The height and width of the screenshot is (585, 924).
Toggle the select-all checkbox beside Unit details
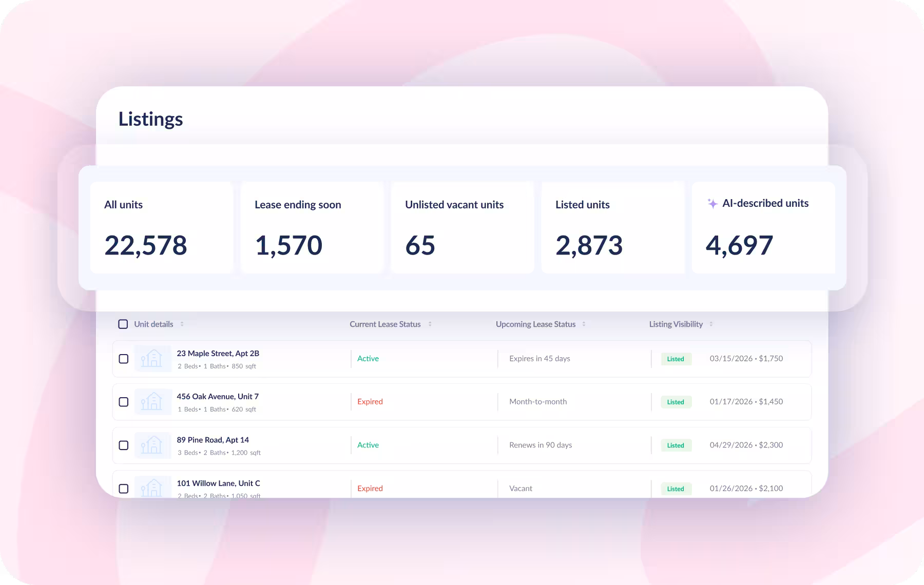[x=123, y=324]
